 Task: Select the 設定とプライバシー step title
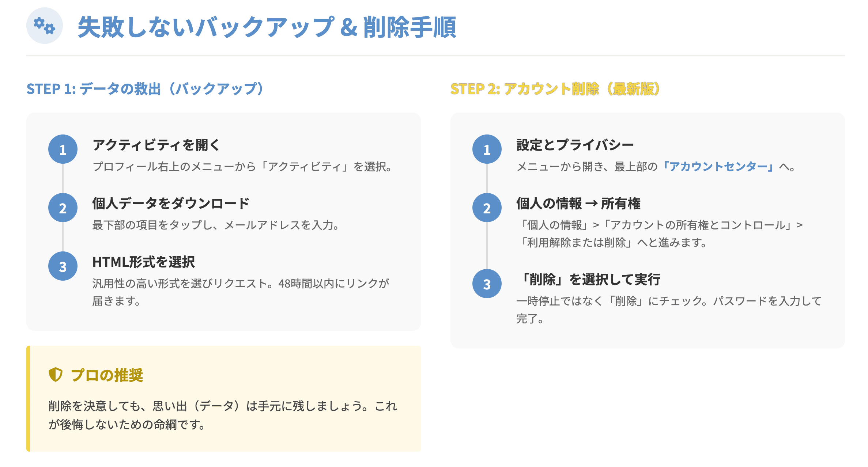point(575,145)
